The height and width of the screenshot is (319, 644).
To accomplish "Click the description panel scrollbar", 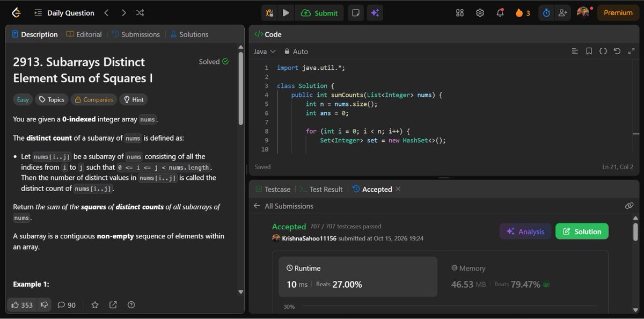I will pos(240,89).
